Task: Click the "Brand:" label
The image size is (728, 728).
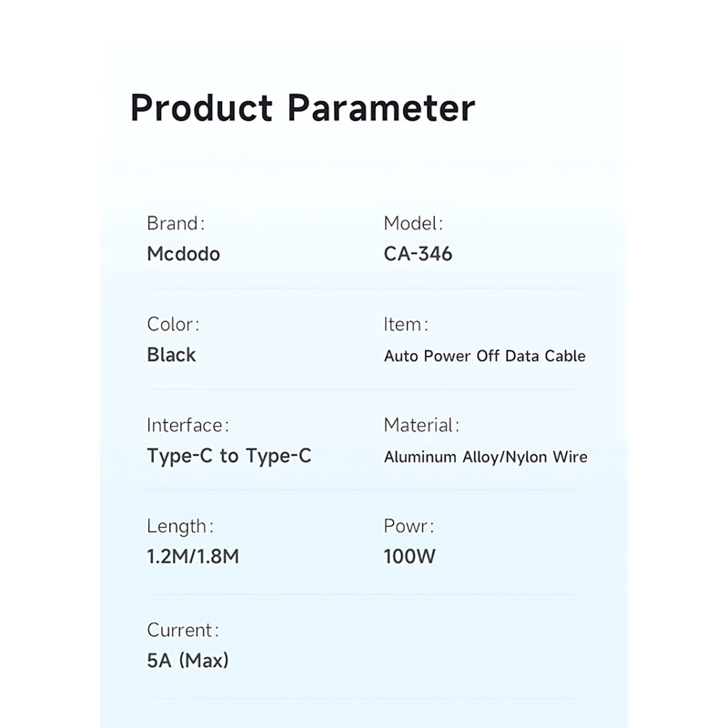Action: tap(176, 224)
